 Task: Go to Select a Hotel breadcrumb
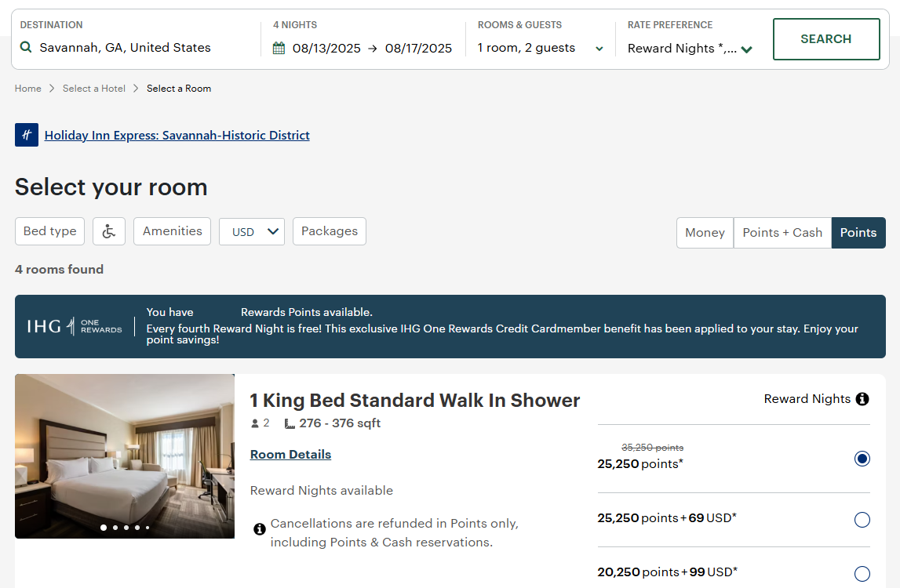click(94, 88)
